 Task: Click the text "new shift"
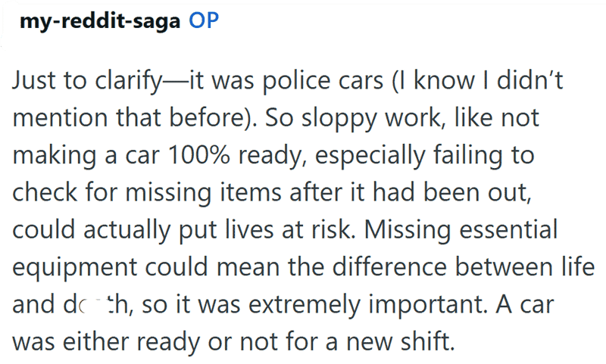[x=401, y=342]
